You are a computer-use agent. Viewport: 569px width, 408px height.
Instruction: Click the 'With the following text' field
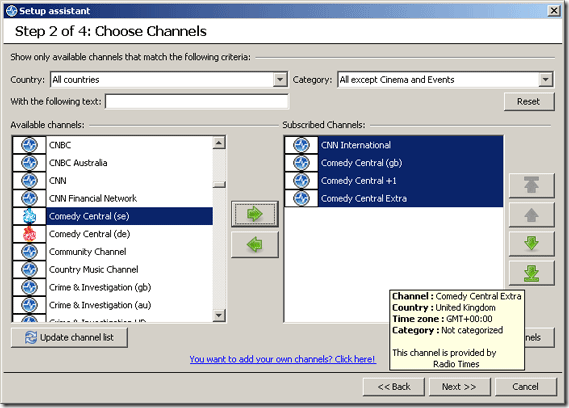[197, 101]
